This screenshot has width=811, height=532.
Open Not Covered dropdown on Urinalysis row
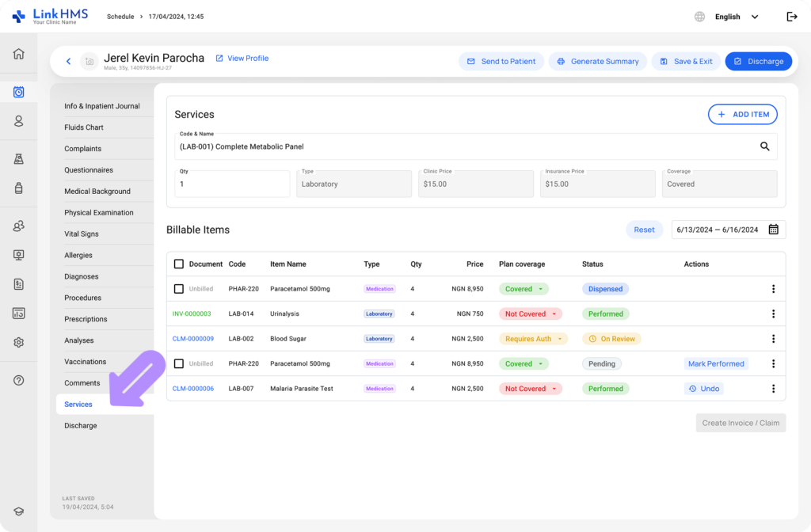pyautogui.click(x=530, y=313)
